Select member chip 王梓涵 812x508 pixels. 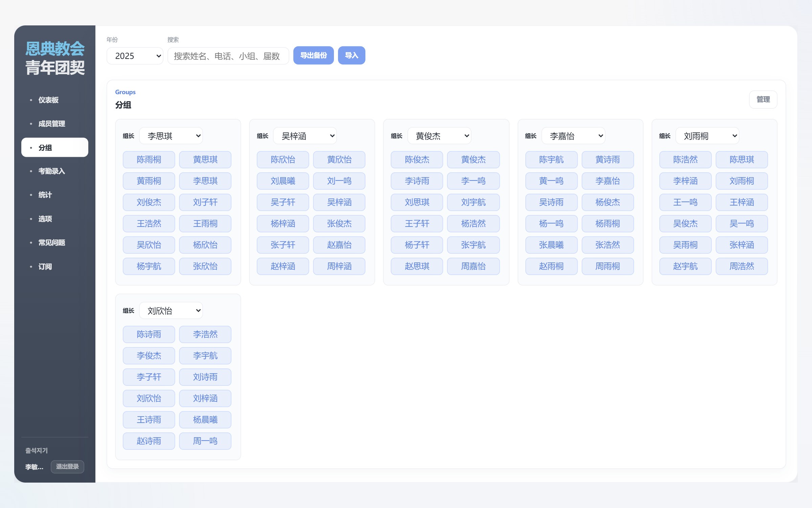742,202
